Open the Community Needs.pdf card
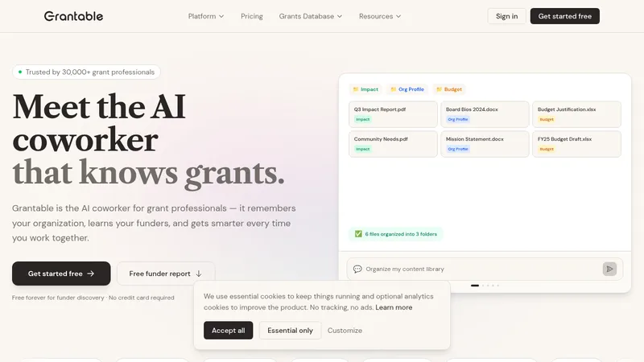The height and width of the screenshot is (362, 644). (393, 144)
